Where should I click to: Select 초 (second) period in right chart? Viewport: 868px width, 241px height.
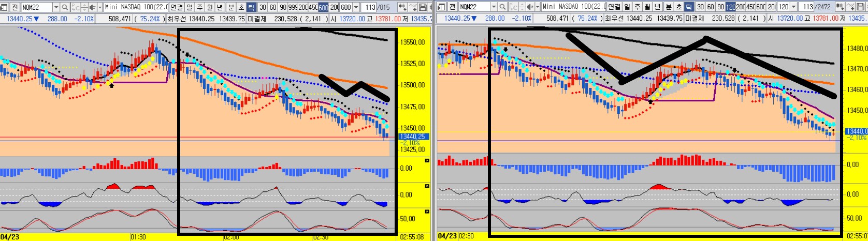679,7
